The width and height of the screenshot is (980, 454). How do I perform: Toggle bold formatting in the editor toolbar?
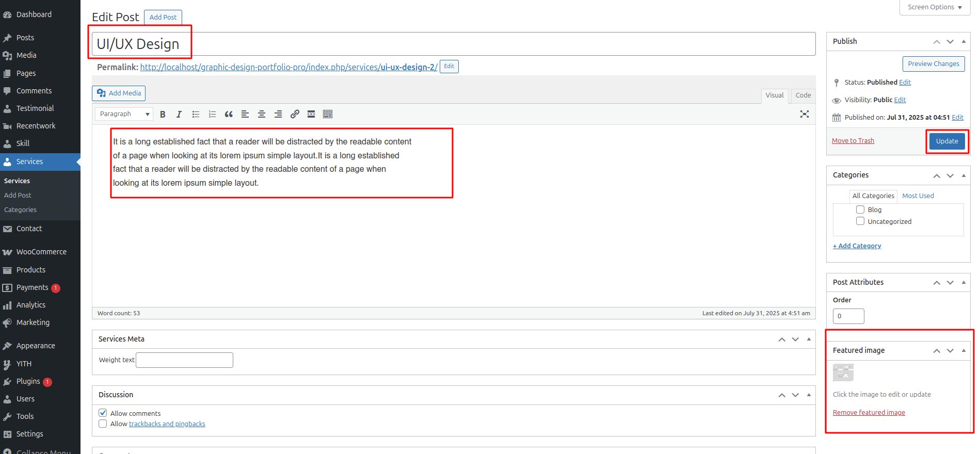click(x=163, y=115)
